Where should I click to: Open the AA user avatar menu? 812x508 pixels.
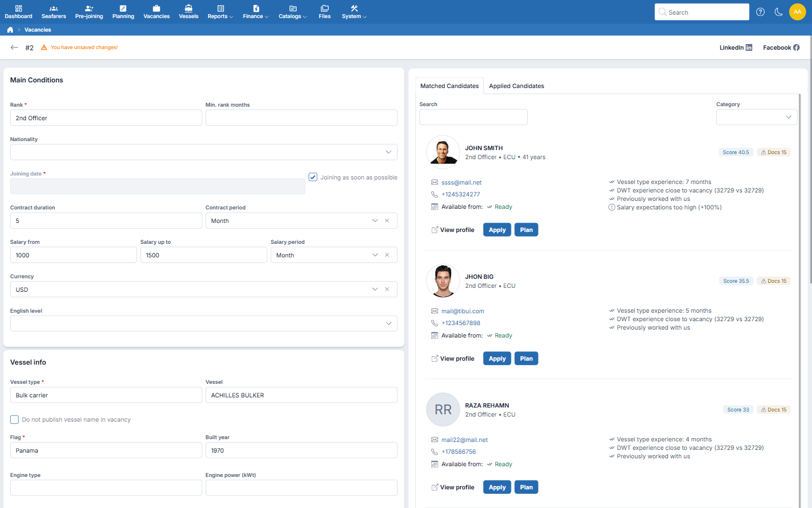click(x=797, y=12)
